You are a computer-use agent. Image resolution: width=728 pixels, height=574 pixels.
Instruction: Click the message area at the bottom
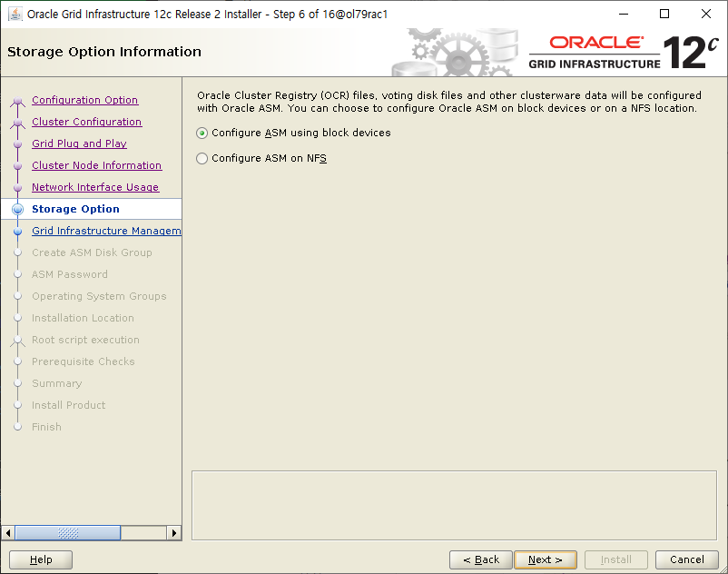[454, 505]
